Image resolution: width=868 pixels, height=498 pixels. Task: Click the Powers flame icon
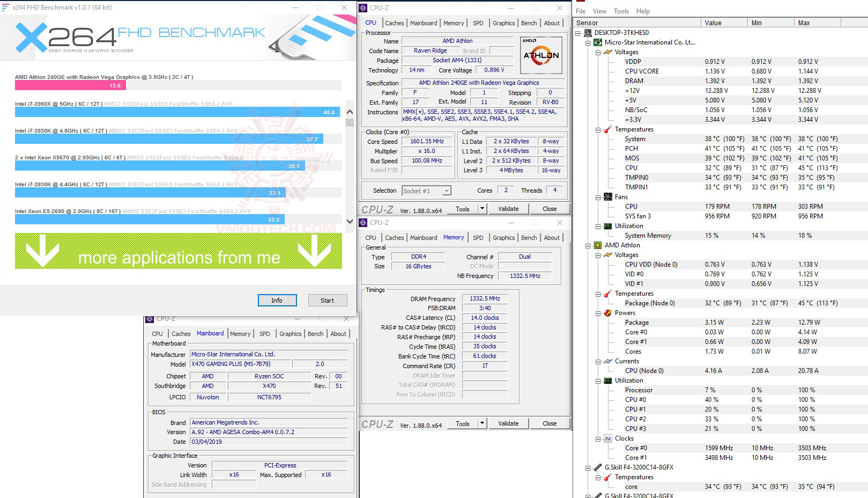click(x=608, y=313)
